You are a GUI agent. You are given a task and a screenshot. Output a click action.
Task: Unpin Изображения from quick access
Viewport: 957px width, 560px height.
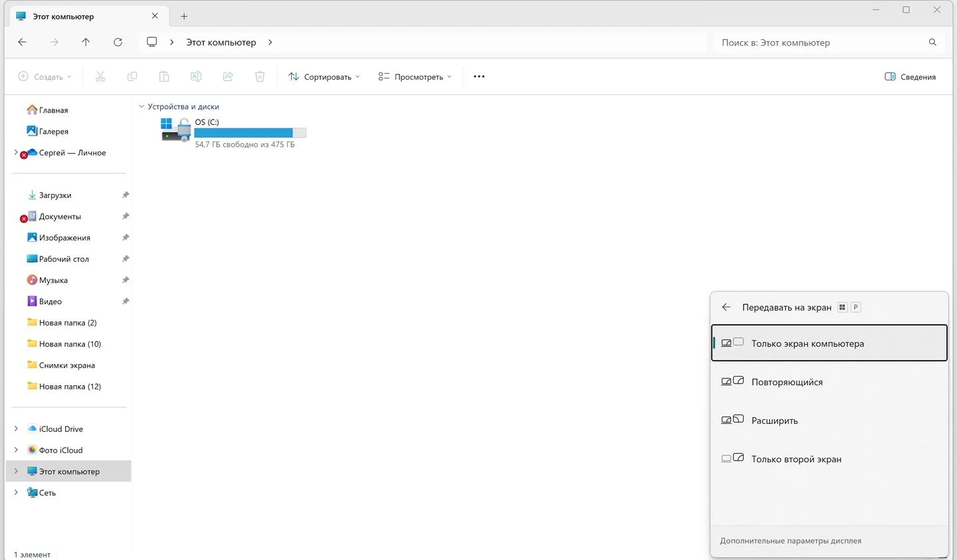(126, 238)
